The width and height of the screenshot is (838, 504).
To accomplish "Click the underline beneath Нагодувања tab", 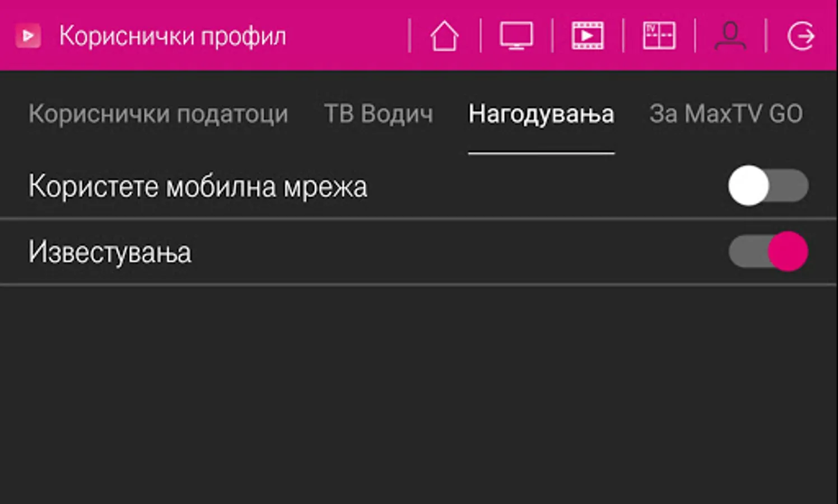I will coord(541,153).
